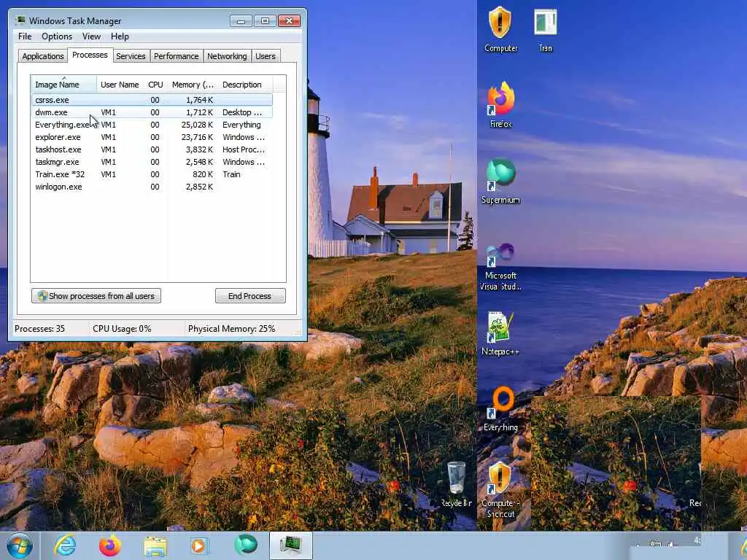Select the Train.exe *32 process row
This screenshot has width=747, height=560.
pos(152,174)
